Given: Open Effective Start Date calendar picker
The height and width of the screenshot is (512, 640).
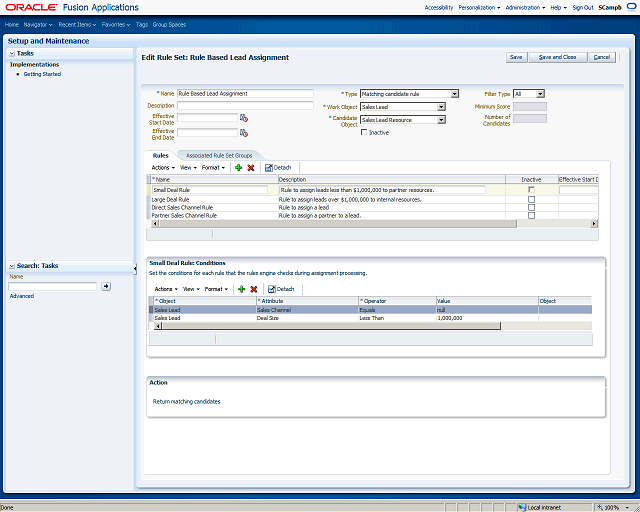Looking at the screenshot, I should coord(244,118).
